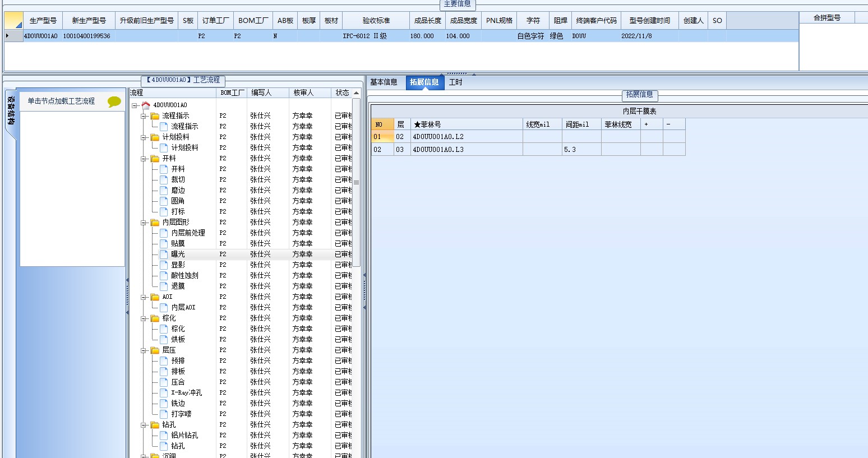Select the 打字唛 tree item
Image resolution: width=868 pixels, height=458 pixels.
[x=181, y=414]
